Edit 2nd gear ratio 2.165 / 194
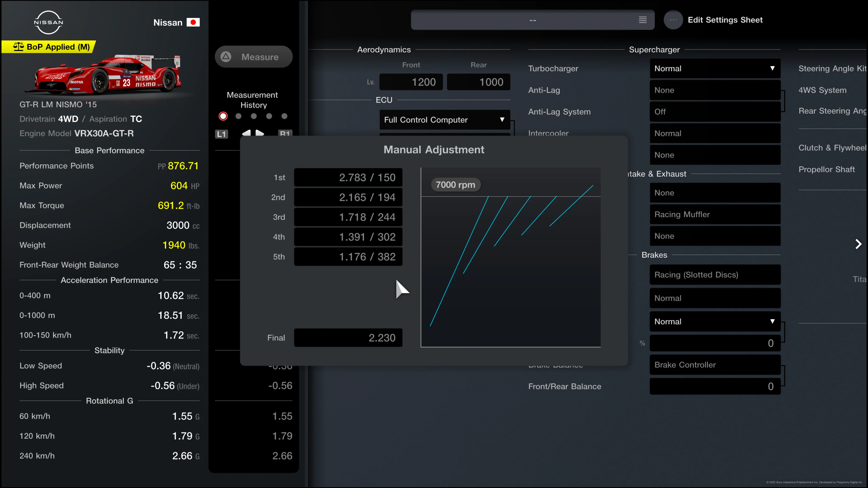The height and width of the screenshot is (488, 868). click(348, 197)
